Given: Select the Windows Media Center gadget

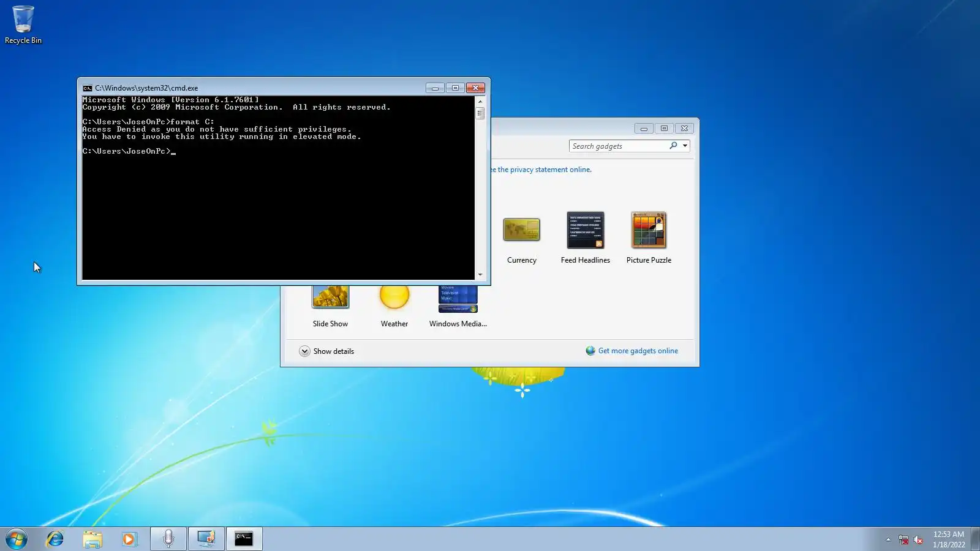Looking at the screenshot, I should (x=458, y=307).
